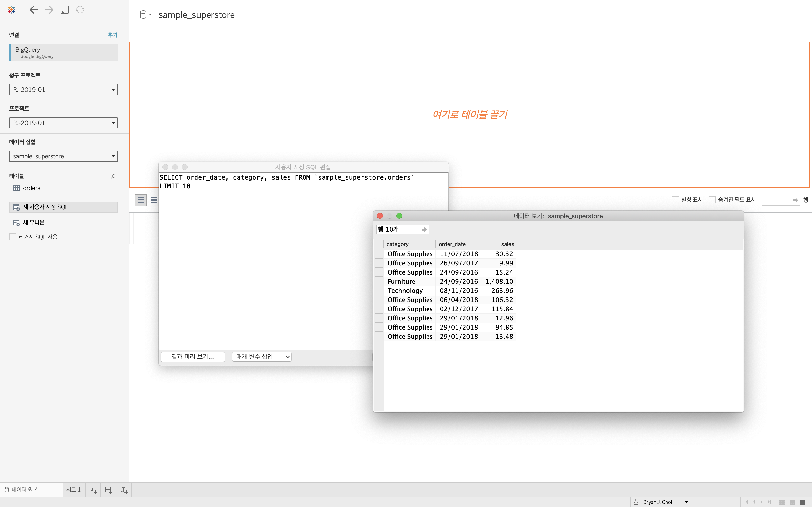Toggle the 별칭 표시 checkbox
The width and height of the screenshot is (812, 507).
pos(675,200)
